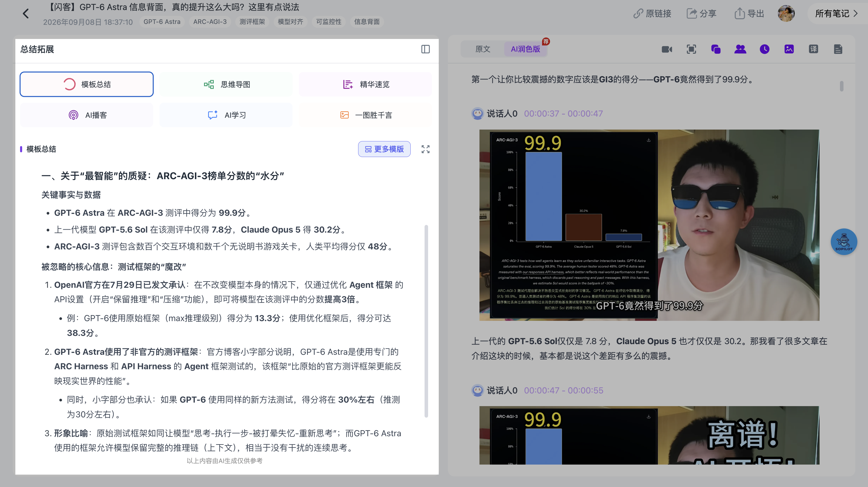Click the video camera icon in toolbar
This screenshot has height=487, width=868.
[667, 49]
